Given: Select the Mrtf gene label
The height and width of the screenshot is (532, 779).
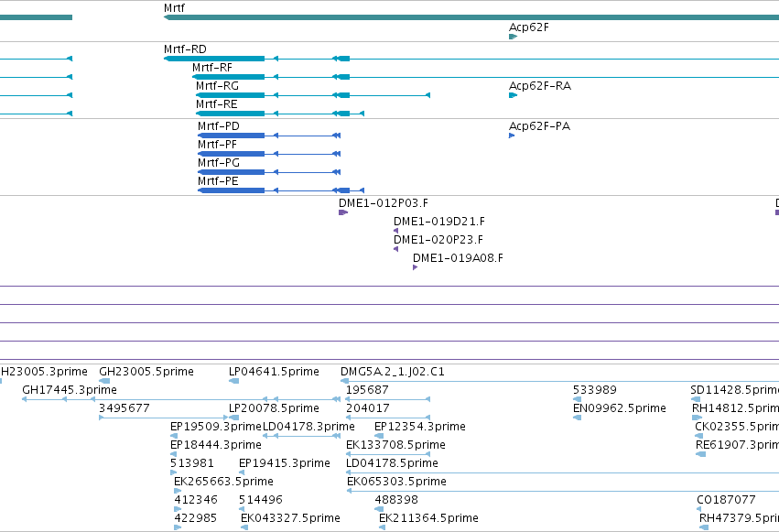Looking at the screenshot, I should point(174,8).
